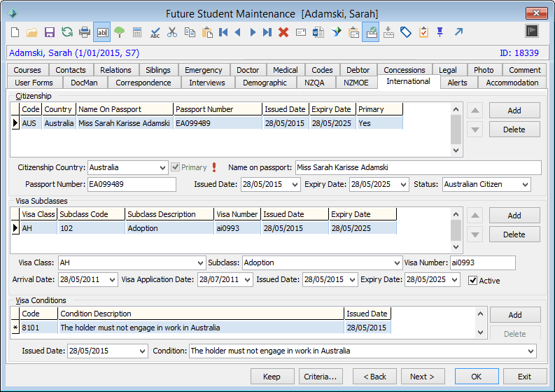Click the inbox with green check icon
Viewport: 555px width, 392px height.
(x=371, y=32)
